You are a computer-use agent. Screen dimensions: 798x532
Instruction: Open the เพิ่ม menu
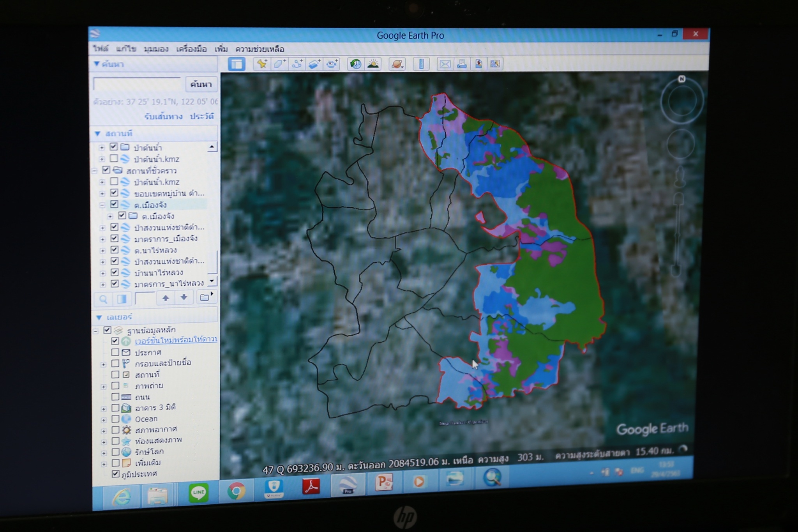tap(221, 49)
